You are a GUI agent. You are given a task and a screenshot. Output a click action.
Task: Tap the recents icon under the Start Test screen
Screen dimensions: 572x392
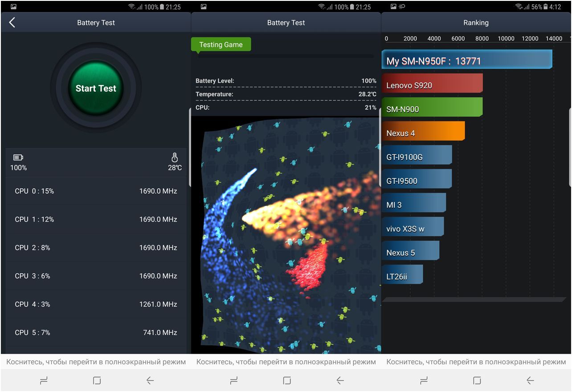tap(44, 380)
